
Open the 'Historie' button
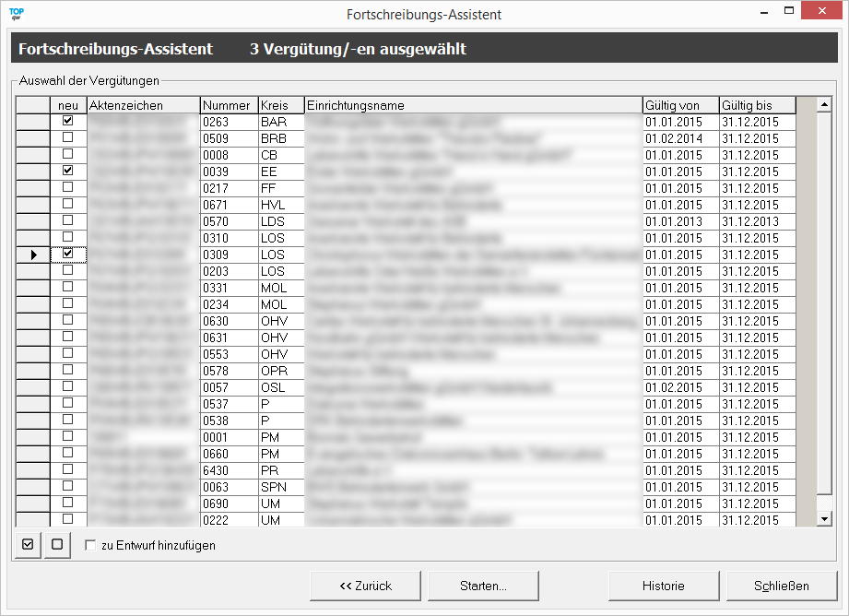tap(663, 586)
